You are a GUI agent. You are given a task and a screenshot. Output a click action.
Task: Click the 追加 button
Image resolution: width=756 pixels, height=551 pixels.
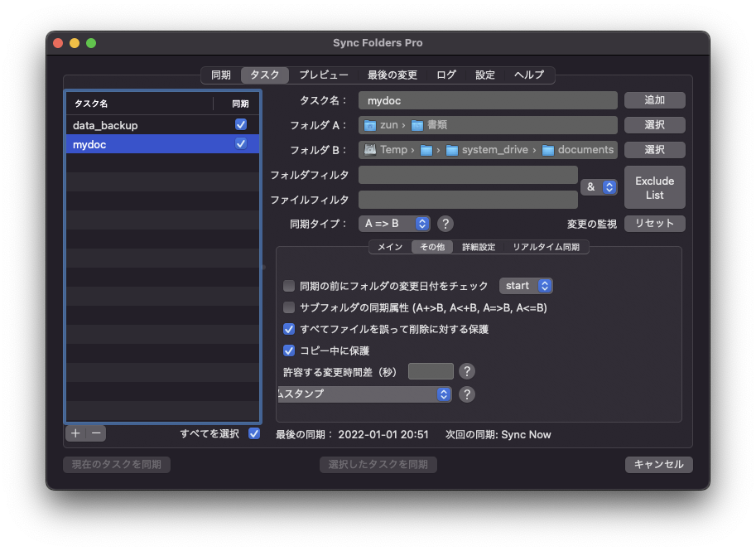(x=655, y=100)
